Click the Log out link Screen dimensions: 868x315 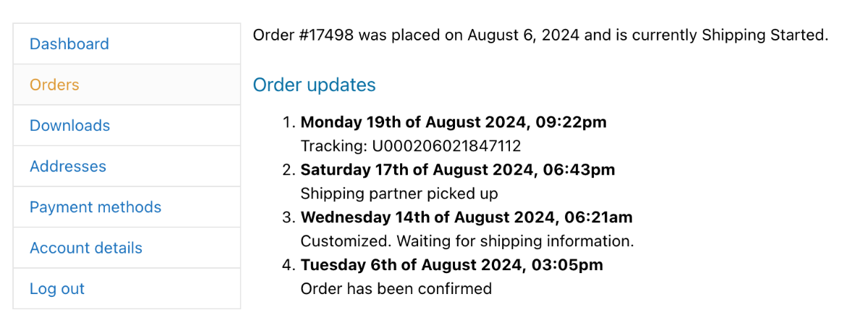[x=57, y=289]
